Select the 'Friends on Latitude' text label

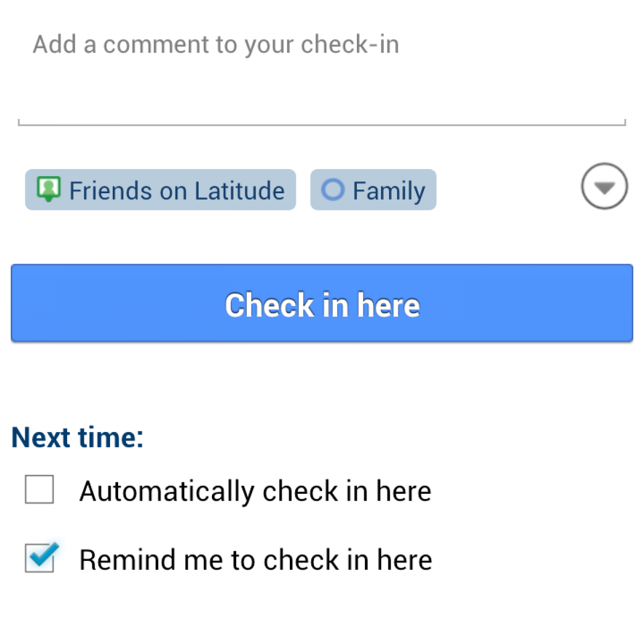point(177,191)
